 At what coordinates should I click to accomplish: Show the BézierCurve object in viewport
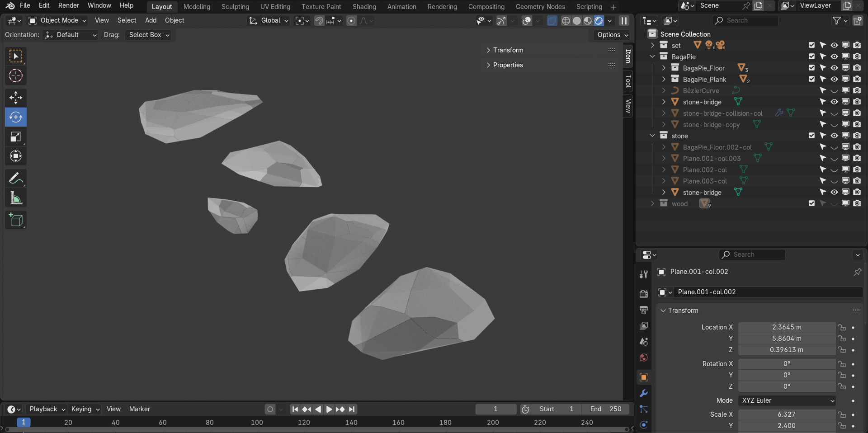(x=834, y=91)
